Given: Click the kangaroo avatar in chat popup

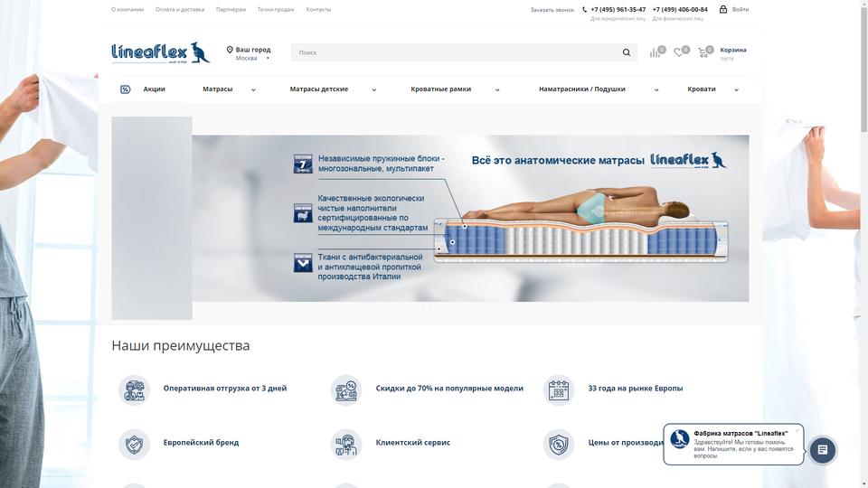Looking at the screenshot, I should pos(679,439).
